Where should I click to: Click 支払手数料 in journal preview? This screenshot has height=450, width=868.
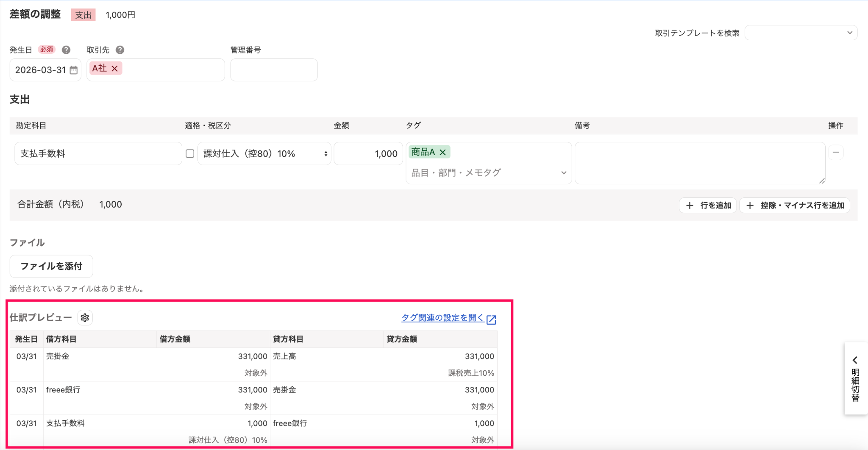coord(65,423)
